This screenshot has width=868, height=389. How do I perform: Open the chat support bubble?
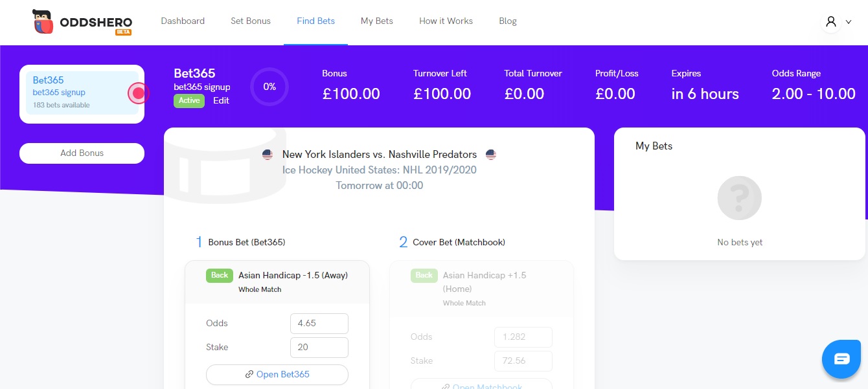pos(841,359)
